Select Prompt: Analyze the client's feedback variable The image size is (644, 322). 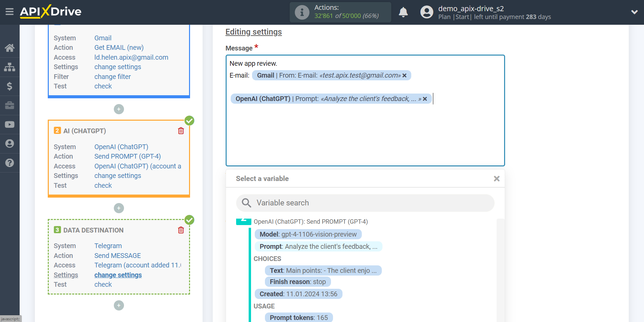[x=318, y=246]
